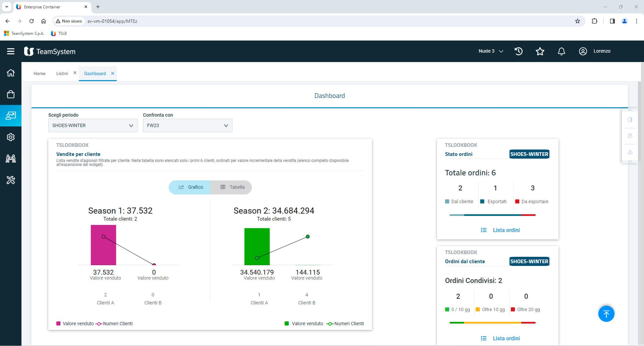The width and height of the screenshot is (644, 346).
Task: Close the Dashboard tab
Action: [x=113, y=73]
